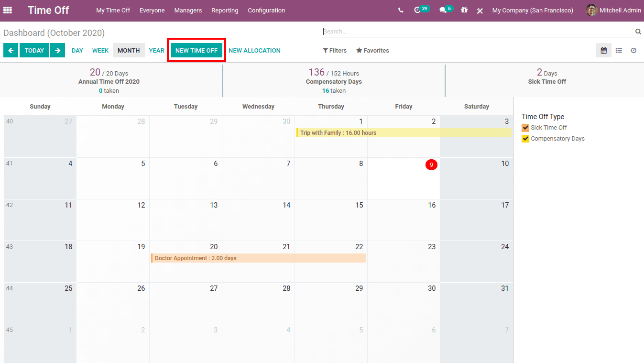644x363 pixels.
Task: Click the TODAY button
Action: point(34,50)
